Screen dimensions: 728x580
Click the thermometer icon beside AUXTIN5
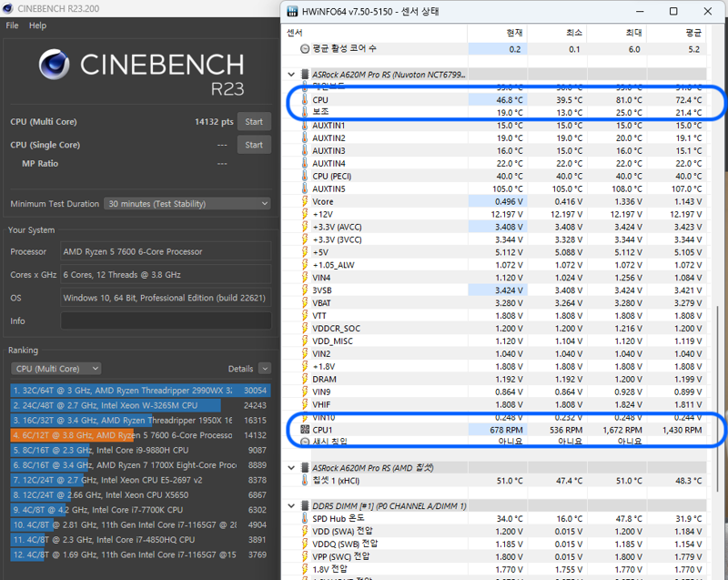(x=305, y=188)
